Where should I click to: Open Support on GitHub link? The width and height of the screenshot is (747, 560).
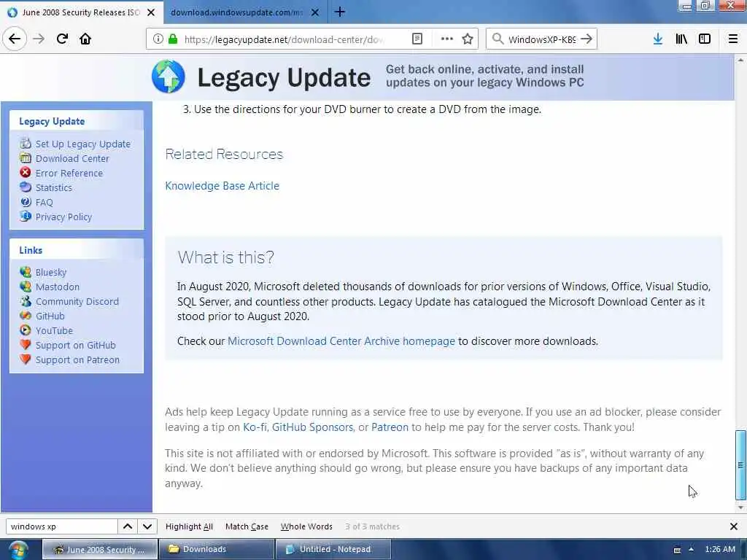76,345
